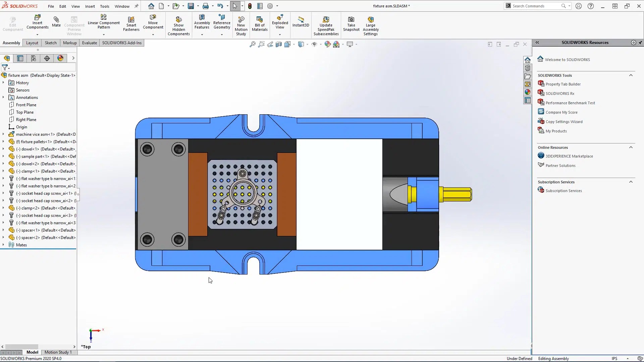Expand the machine vice asm<1> node
The image size is (644, 362).
3,134
